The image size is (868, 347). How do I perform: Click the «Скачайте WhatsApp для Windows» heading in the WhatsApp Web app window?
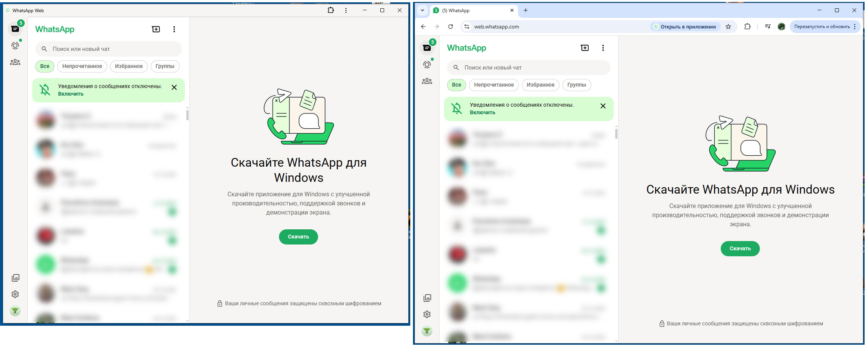pos(299,170)
